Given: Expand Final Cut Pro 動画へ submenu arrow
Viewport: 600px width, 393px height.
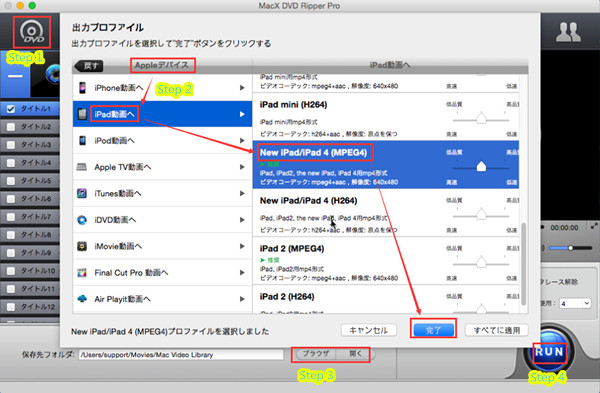Looking at the screenshot, I should [242, 272].
